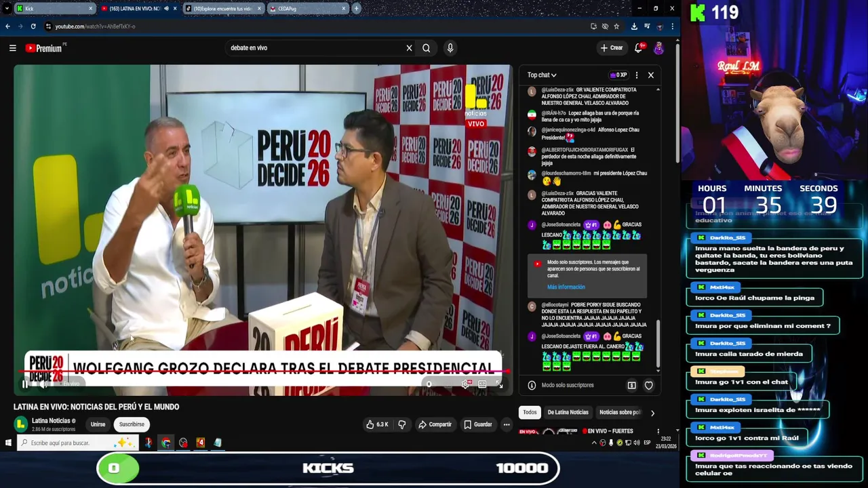
Task: Save the video with Guardar
Action: point(477,424)
